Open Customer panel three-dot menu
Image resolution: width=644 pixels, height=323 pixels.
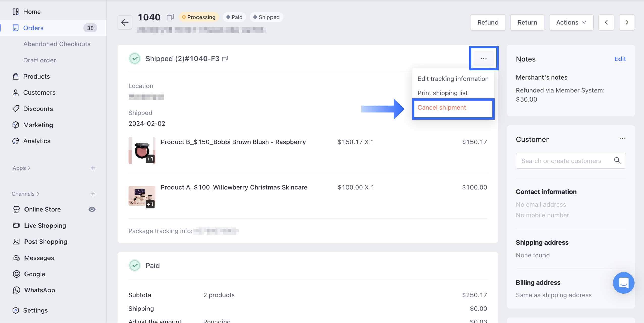click(x=622, y=139)
